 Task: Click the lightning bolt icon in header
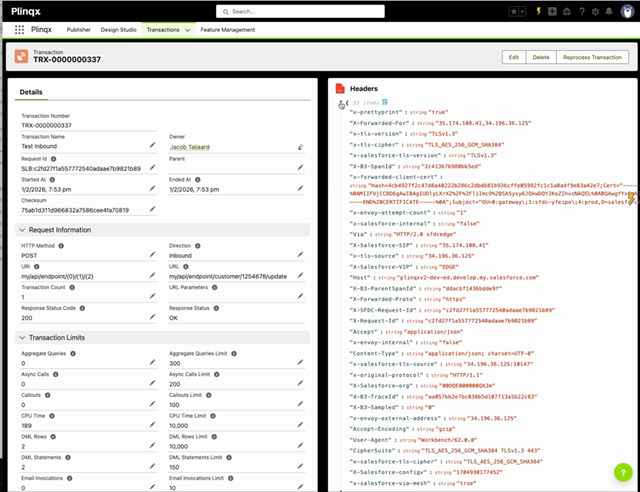pos(538,11)
